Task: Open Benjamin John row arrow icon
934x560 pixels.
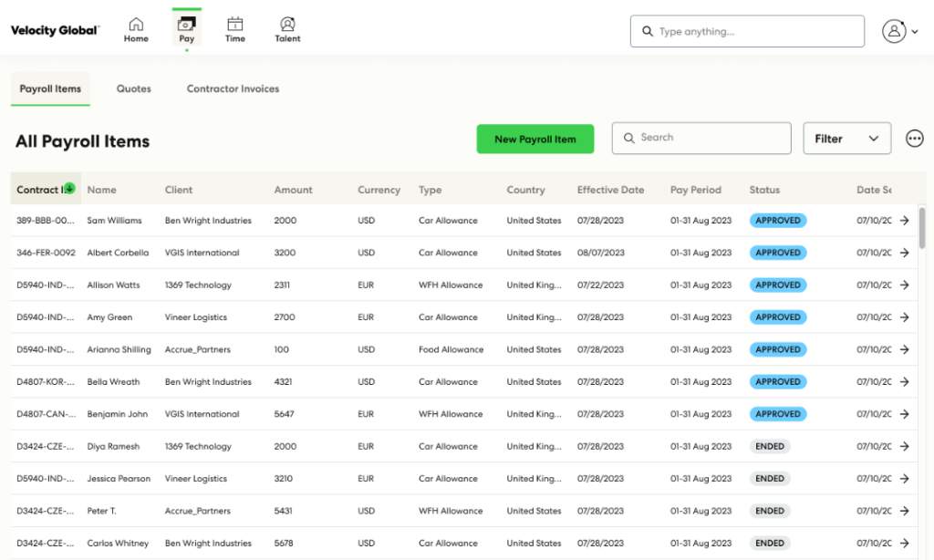Action: pyautogui.click(x=904, y=414)
